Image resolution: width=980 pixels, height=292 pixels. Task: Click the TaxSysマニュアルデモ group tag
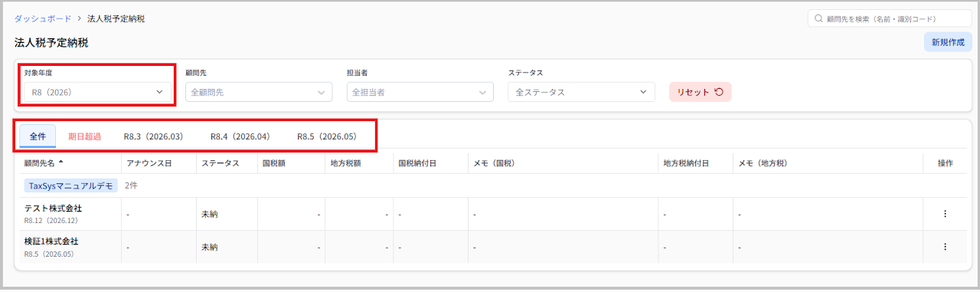coord(70,185)
